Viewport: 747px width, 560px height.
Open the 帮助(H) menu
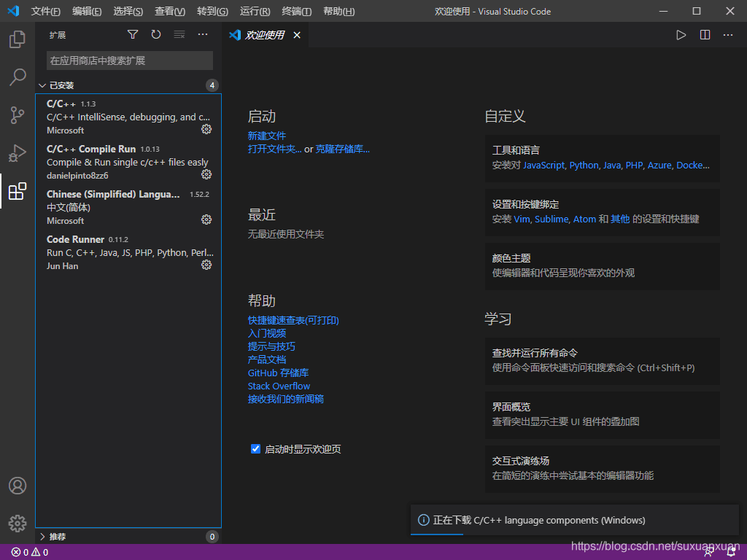[338, 11]
